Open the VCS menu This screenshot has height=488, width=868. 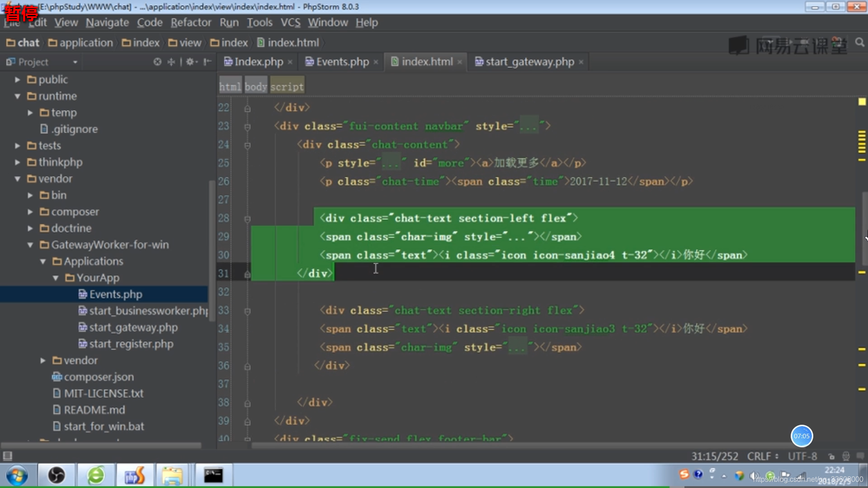coord(290,23)
